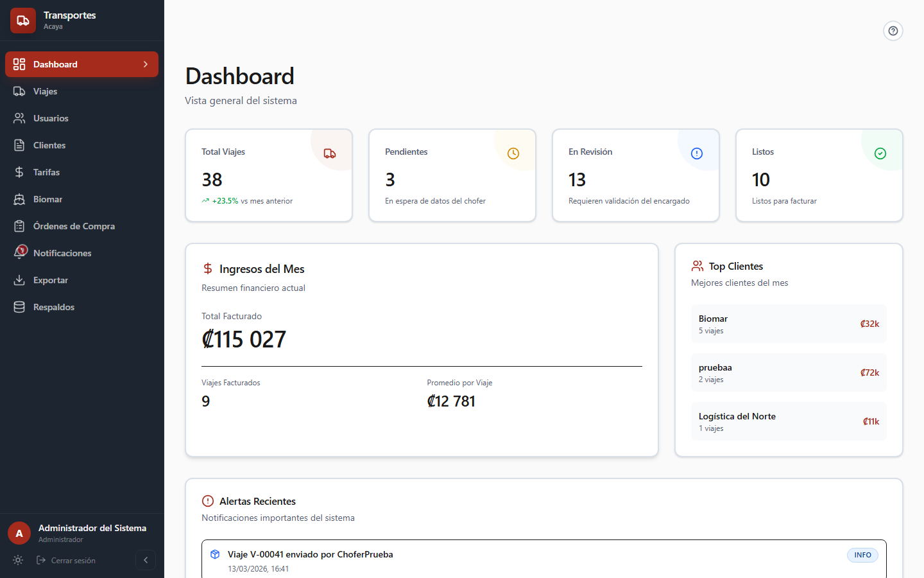The width and height of the screenshot is (924, 578).
Task: Click the bell icon for Notificaciones
Action: tap(19, 252)
